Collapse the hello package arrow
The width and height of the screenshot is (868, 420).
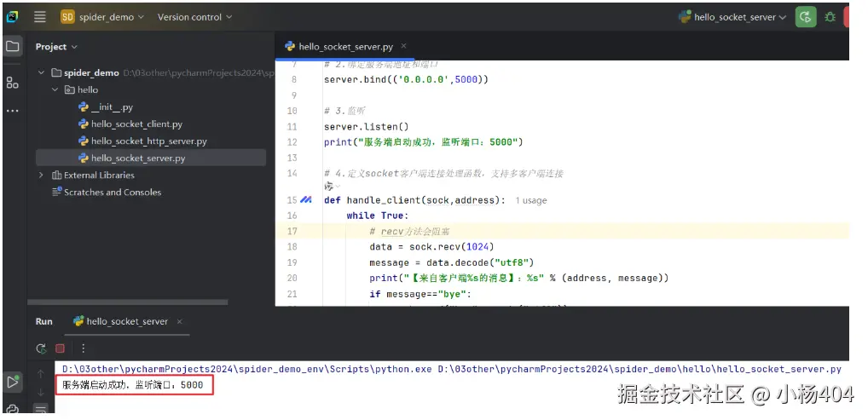pos(55,89)
